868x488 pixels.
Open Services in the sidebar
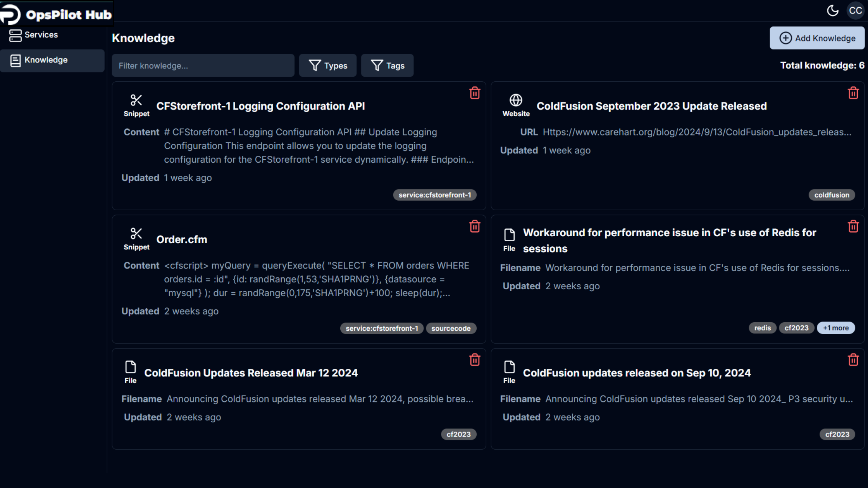(52, 35)
